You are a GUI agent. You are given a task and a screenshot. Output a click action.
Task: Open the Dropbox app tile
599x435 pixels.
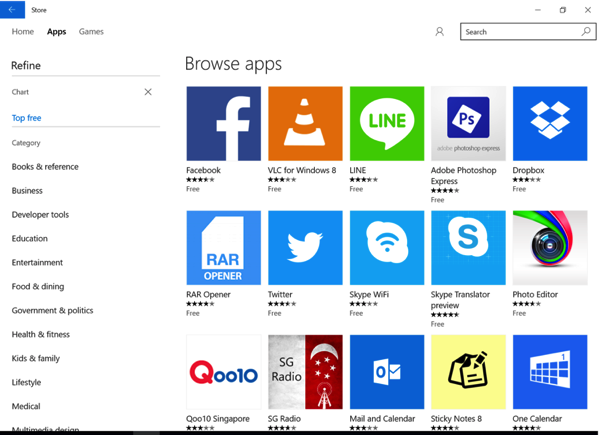550,123
